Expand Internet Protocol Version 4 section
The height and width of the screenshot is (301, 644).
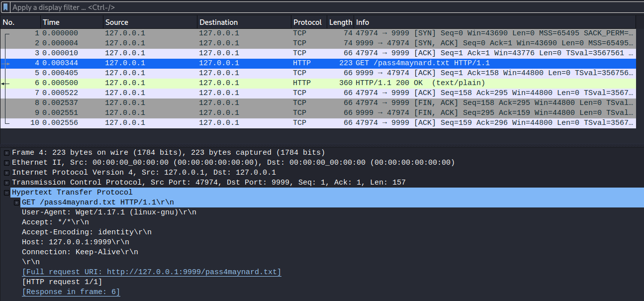click(x=6, y=173)
